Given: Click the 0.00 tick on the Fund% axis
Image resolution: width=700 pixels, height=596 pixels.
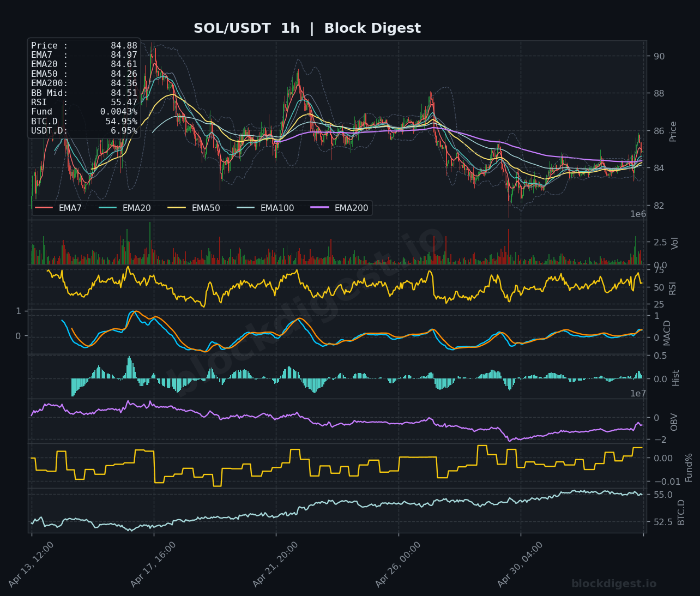Looking at the screenshot, I should click(x=663, y=458).
